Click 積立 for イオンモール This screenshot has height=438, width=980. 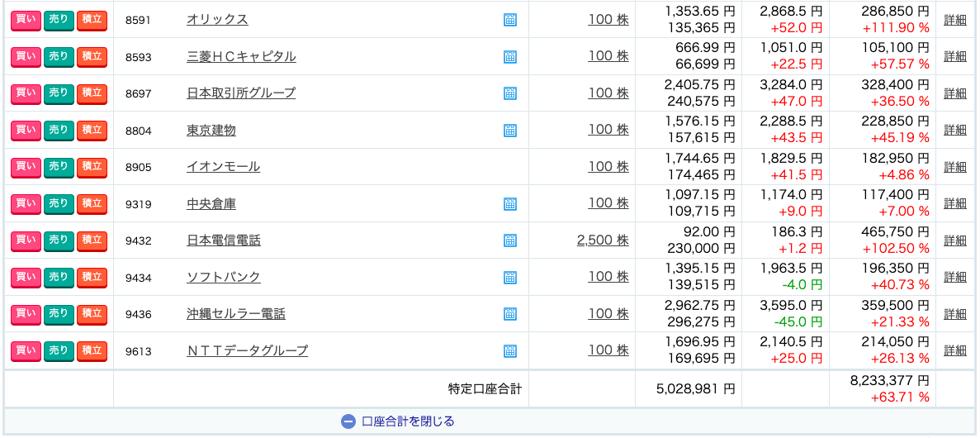pyautogui.click(x=92, y=167)
